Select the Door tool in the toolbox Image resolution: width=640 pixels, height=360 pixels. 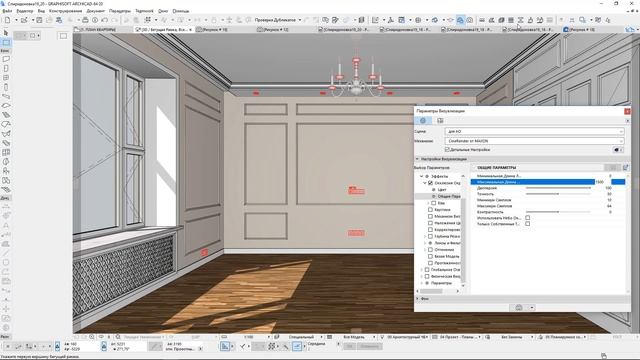click(6, 68)
